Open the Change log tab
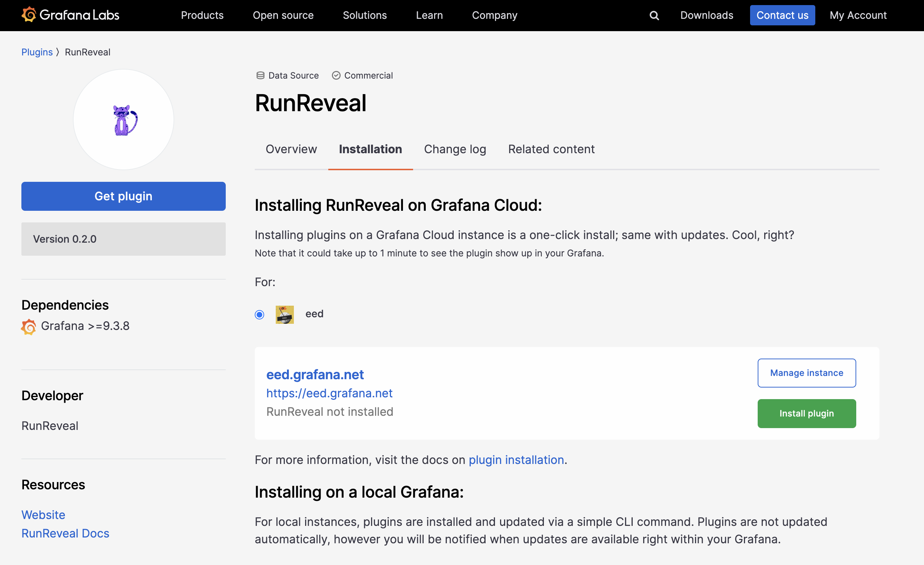924x565 pixels. pos(455,149)
